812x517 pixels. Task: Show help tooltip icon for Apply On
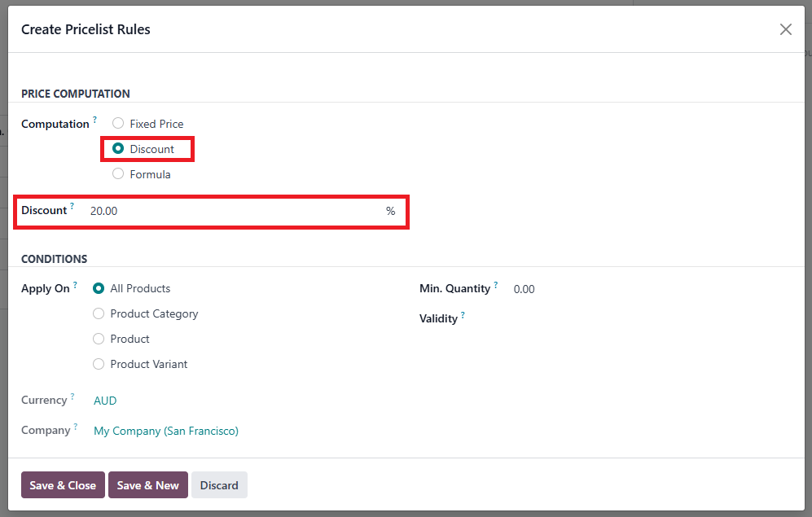pos(75,285)
